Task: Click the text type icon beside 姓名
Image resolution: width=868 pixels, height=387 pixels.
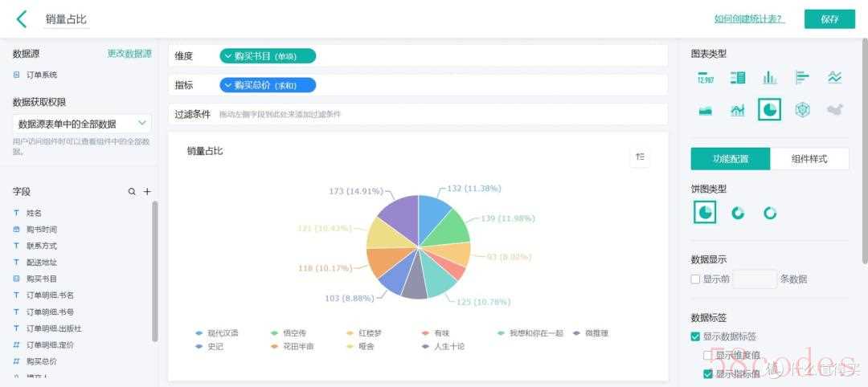Action: (16, 213)
